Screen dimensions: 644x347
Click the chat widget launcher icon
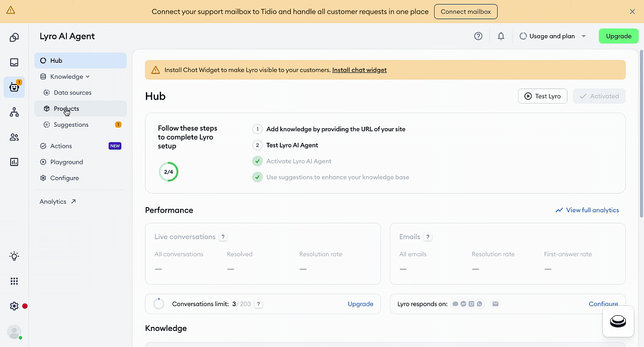click(618, 321)
